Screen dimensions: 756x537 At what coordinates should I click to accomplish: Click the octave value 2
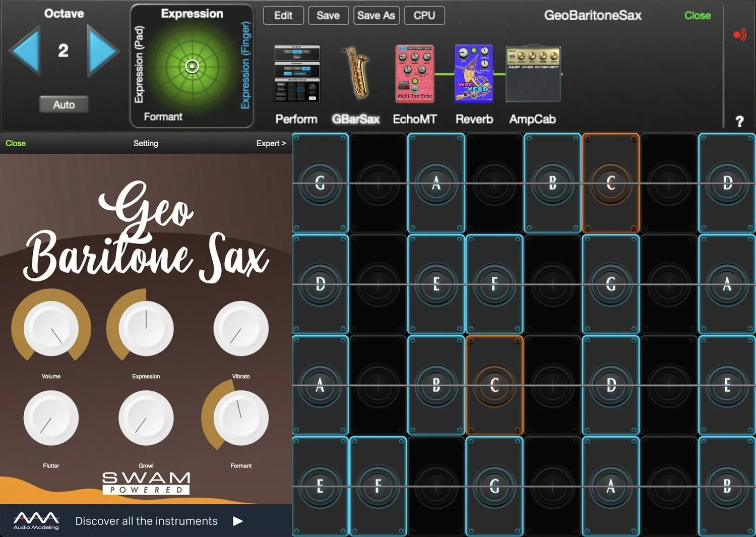point(63,50)
